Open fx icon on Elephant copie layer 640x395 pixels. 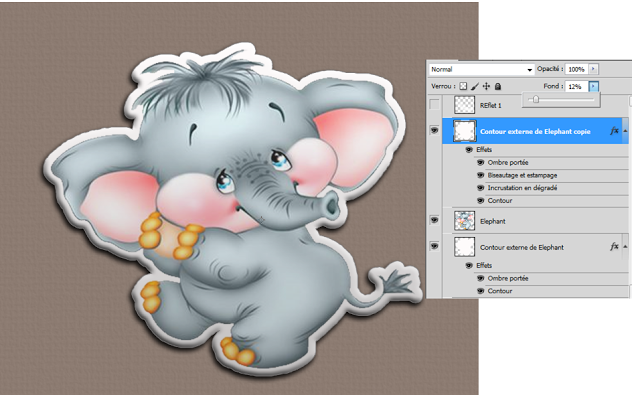point(614,131)
